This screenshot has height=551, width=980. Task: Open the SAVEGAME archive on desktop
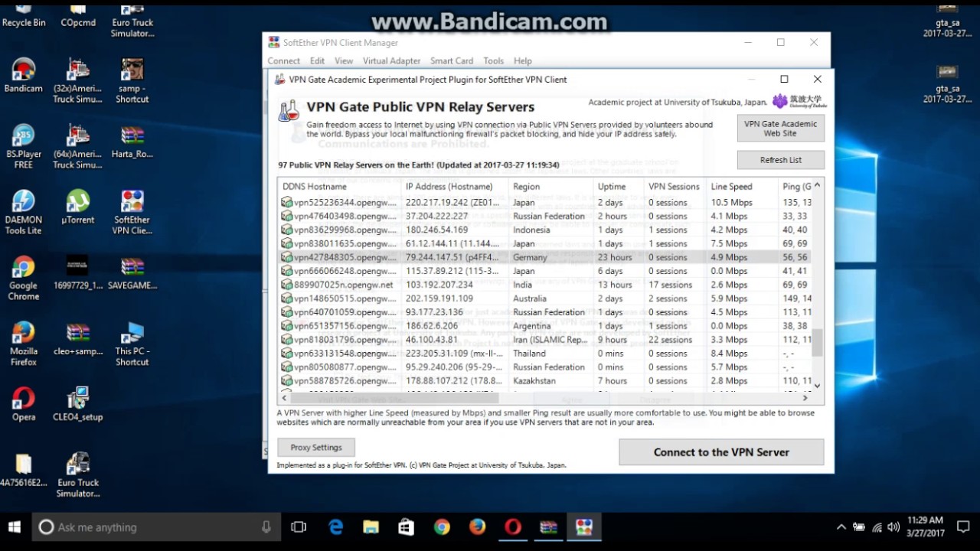(132, 272)
